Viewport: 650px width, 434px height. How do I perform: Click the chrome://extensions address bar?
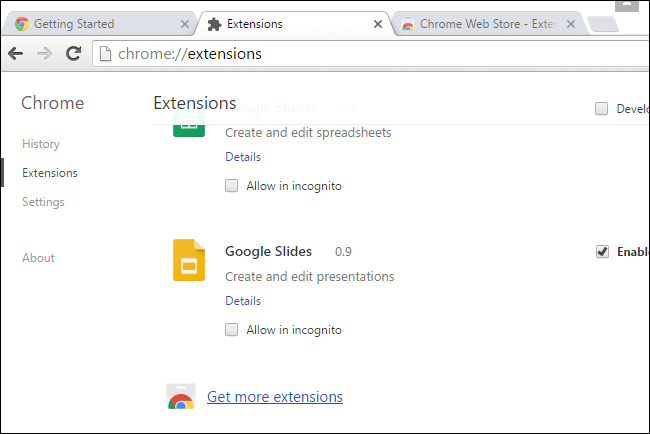(371, 53)
